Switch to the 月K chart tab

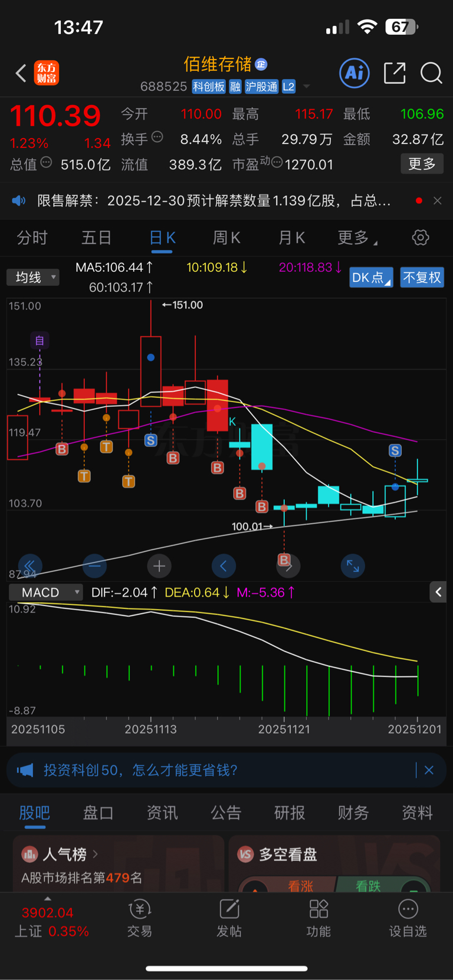(291, 238)
